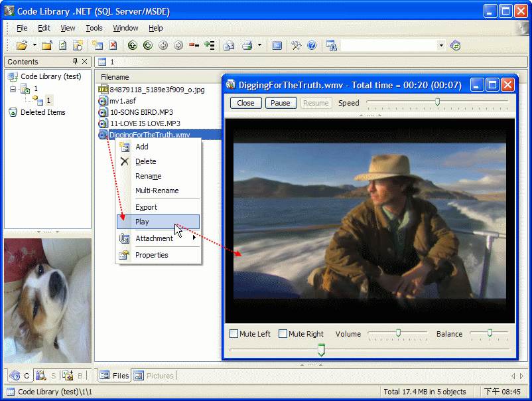Image resolution: width=532 pixels, height=401 pixels.
Task: Select file 10-SONG BIRD.MP3
Action: point(141,112)
